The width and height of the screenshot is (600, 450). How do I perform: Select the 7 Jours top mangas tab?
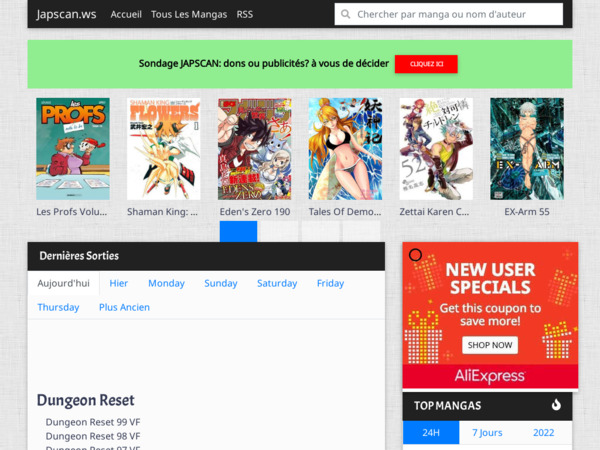click(x=487, y=433)
